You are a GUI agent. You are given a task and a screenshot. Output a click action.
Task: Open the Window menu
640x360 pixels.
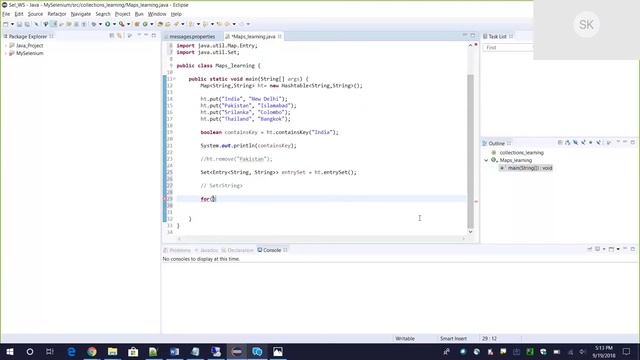157,14
